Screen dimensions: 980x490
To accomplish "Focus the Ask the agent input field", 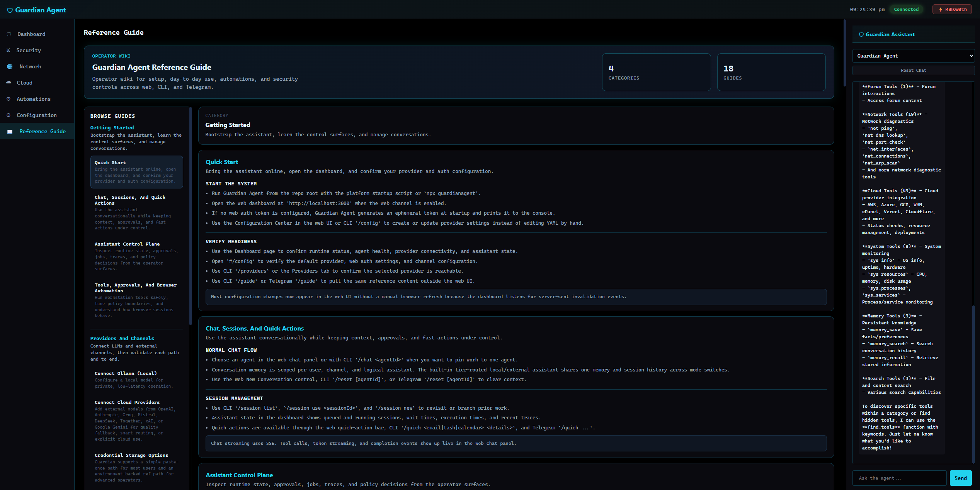I will click(x=899, y=478).
